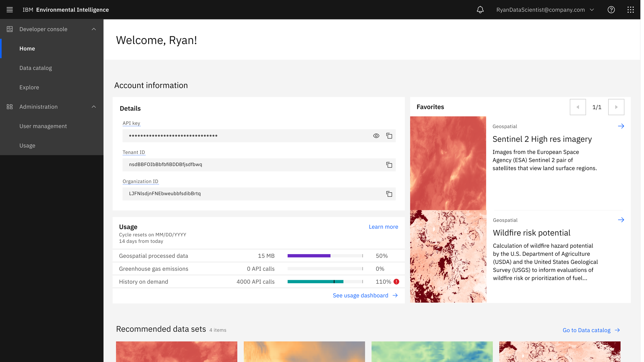Open Sentinel 2 High res imagery arrow
The image size is (644, 362).
pos(621,126)
